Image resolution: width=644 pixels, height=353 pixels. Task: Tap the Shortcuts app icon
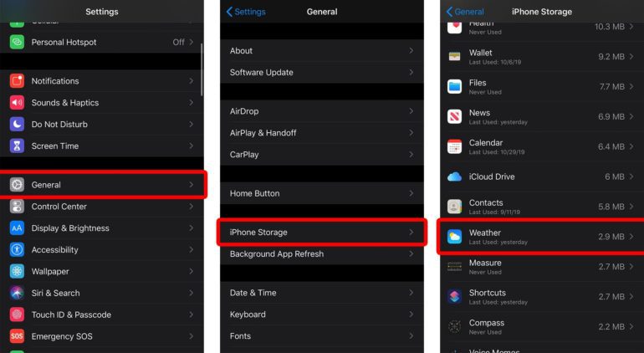(x=454, y=296)
